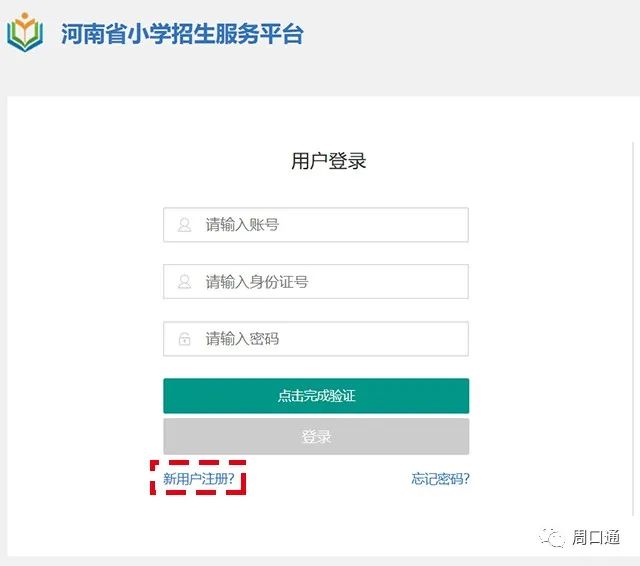This screenshot has height=566, width=640.
Task: Click the red dashed highlight box border
Action: (152, 478)
